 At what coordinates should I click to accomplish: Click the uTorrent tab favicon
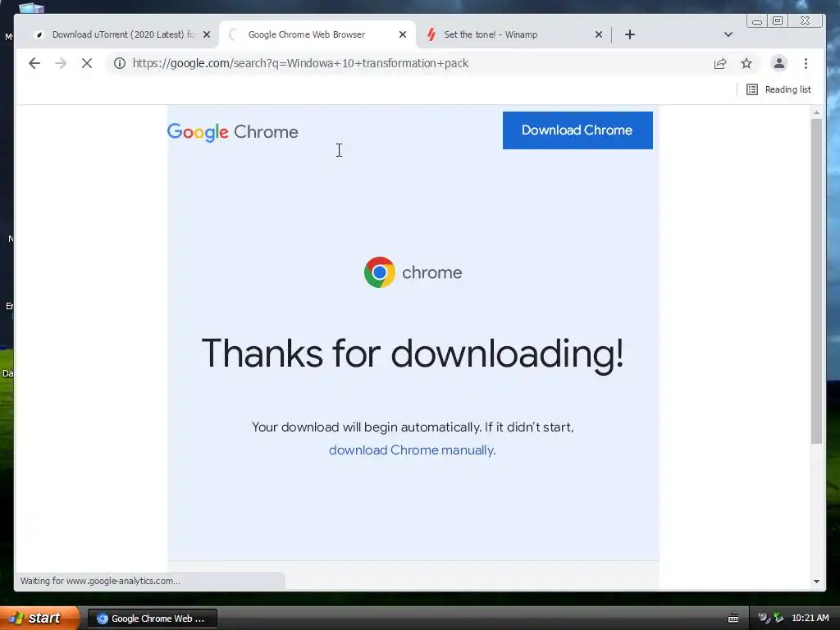[39, 34]
